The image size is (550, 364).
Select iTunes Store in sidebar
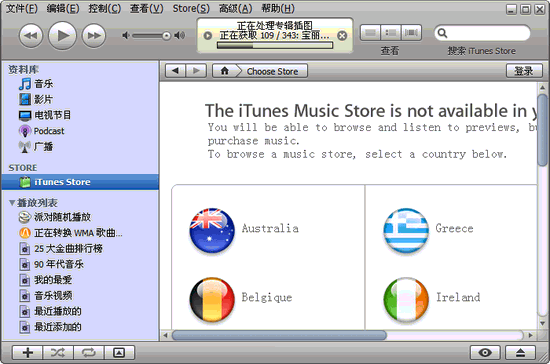(x=80, y=182)
